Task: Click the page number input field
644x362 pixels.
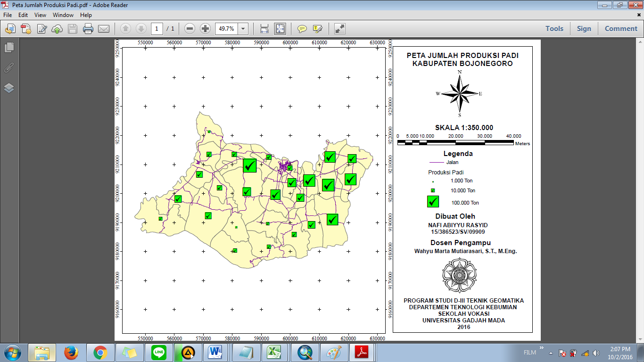Action: [157, 29]
